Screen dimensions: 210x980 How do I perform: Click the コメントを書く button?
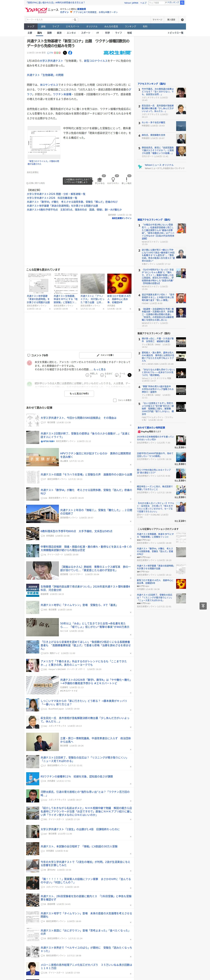(x=105, y=355)
